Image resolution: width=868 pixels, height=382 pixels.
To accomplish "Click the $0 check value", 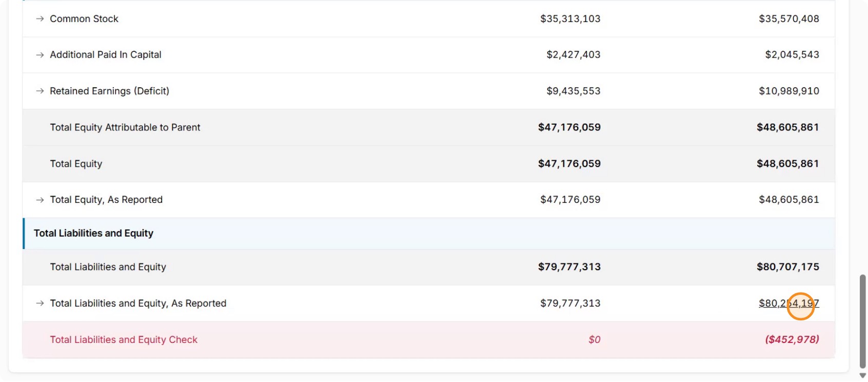I will click(595, 339).
